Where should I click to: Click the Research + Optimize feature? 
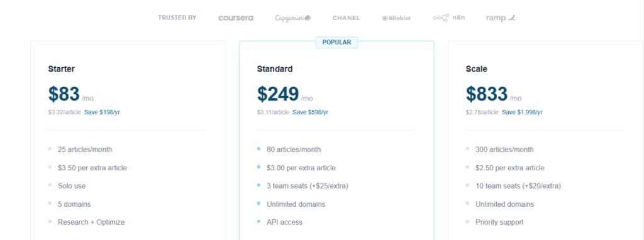(91, 222)
